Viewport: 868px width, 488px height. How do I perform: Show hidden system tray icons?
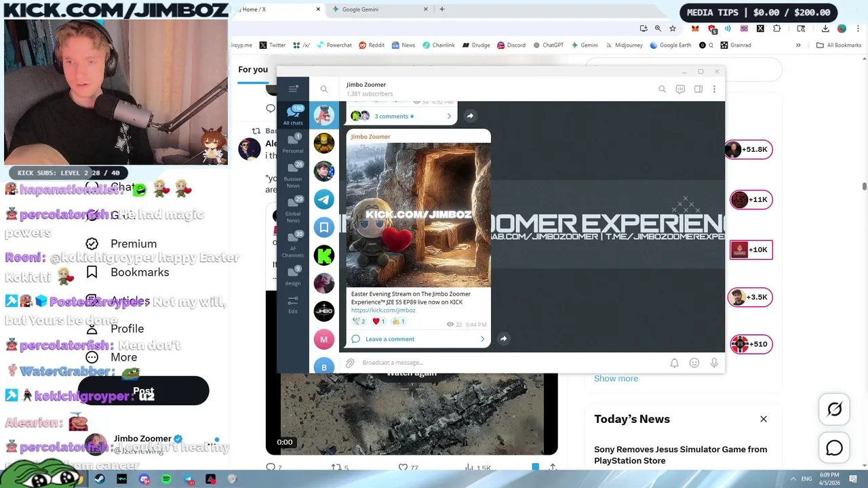coord(793,479)
